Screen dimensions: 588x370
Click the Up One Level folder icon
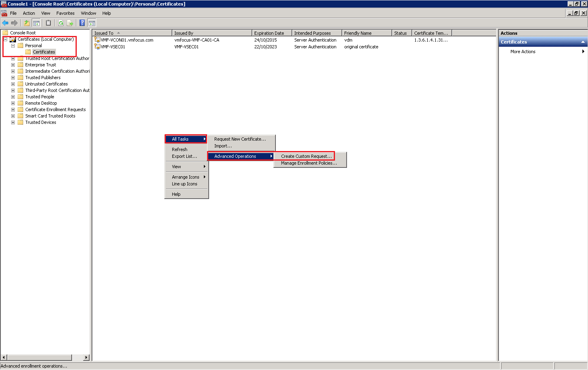(x=27, y=23)
